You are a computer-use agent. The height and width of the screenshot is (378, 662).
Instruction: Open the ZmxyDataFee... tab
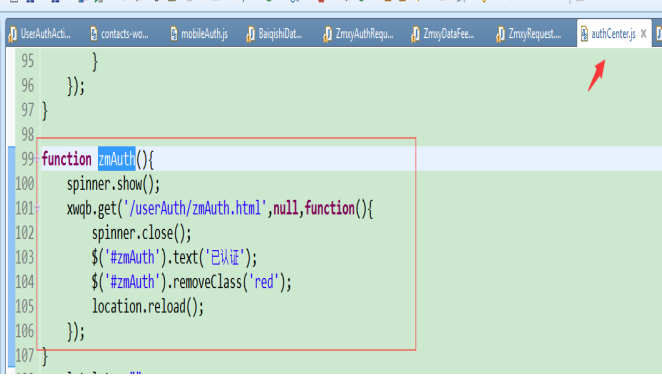pos(443,34)
